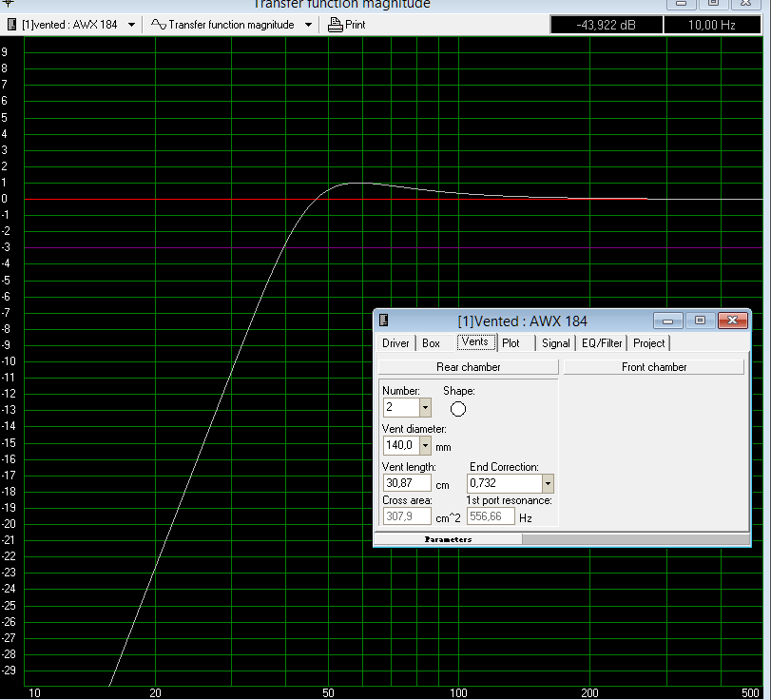Click the Vent length input field

pyautogui.click(x=407, y=483)
